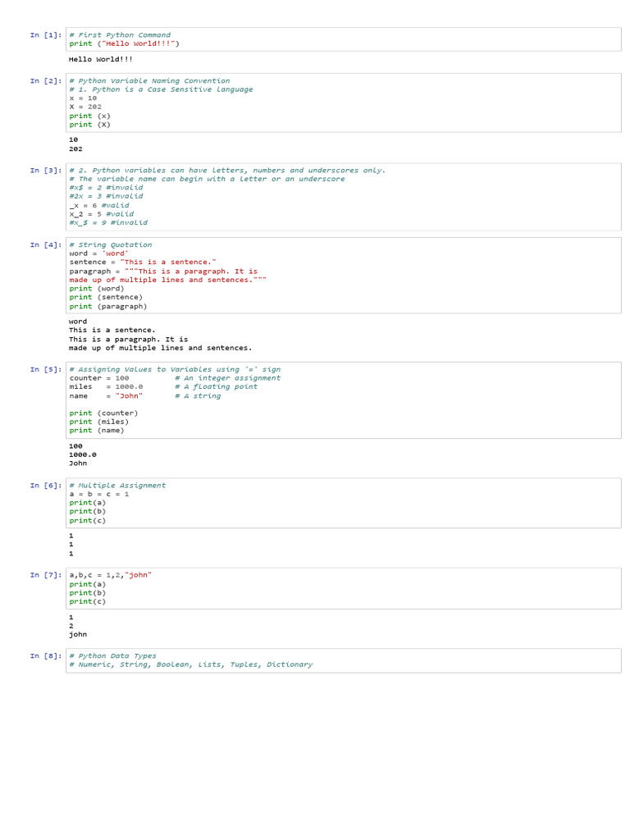630x840 pixels.
Task: Click the In [7] prompt label
Action: (x=46, y=575)
